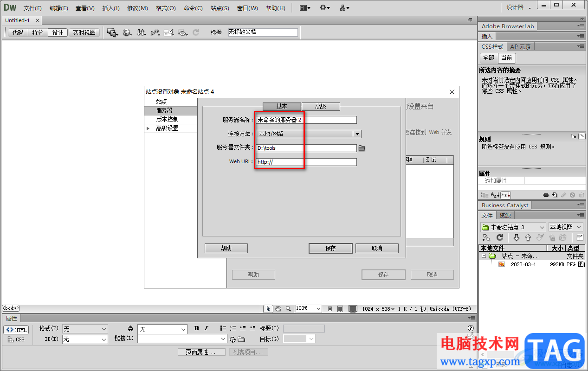Screen dimensions: 588x371
Task: Click the get files down arrow icon
Action: (x=516, y=237)
